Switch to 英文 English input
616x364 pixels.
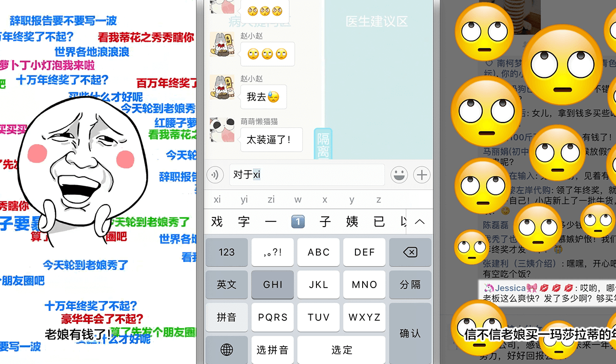click(226, 285)
